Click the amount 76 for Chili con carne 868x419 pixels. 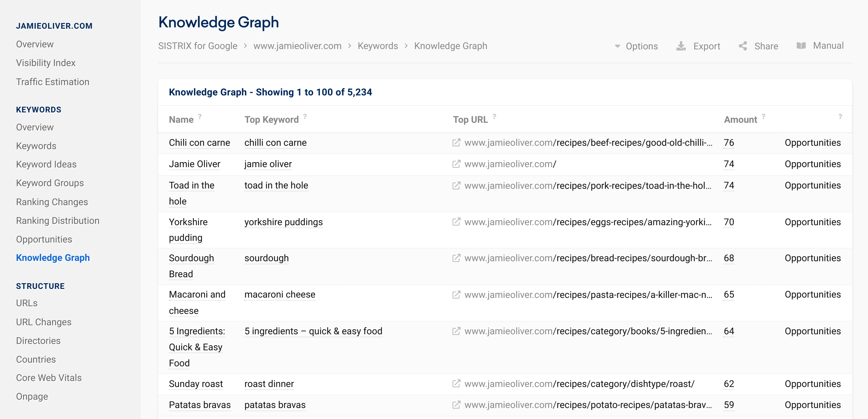728,143
